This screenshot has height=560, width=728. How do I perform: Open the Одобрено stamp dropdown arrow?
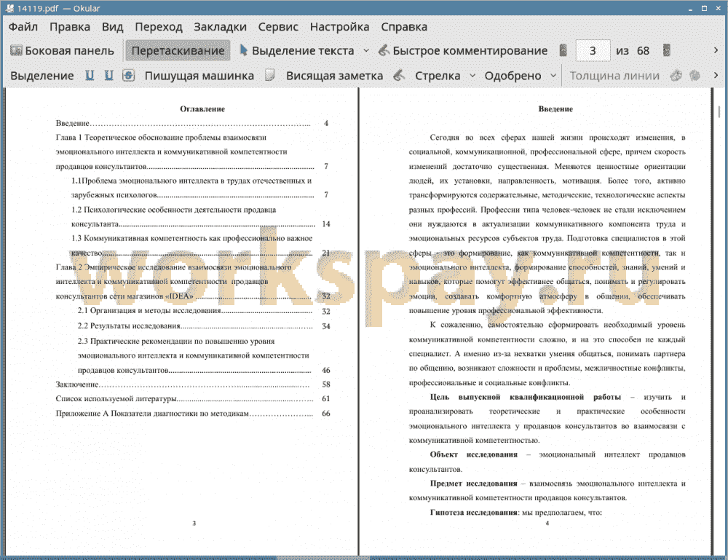click(553, 76)
